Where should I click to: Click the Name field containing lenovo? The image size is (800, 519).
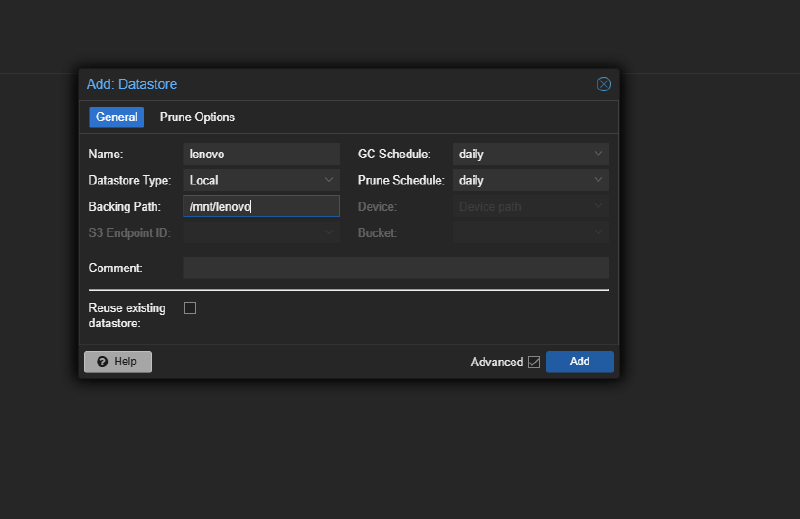click(x=262, y=154)
